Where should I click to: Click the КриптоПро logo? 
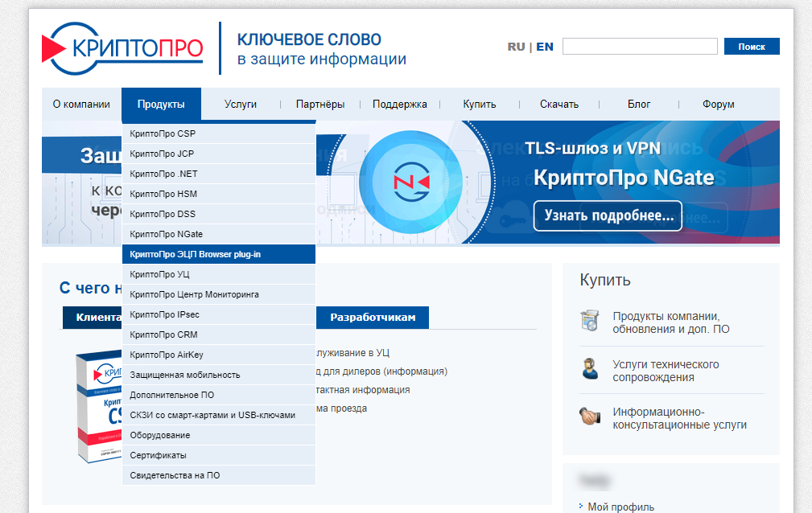coord(122,48)
